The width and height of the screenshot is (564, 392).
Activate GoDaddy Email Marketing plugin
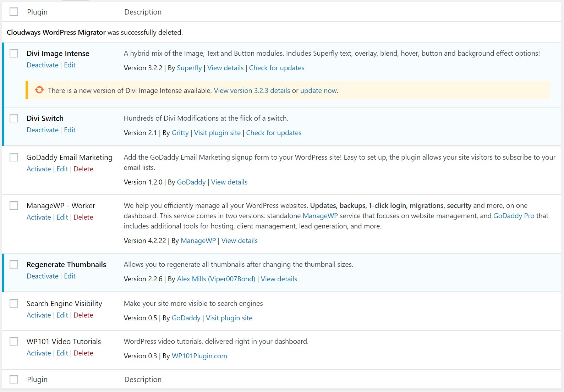click(x=39, y=169)
